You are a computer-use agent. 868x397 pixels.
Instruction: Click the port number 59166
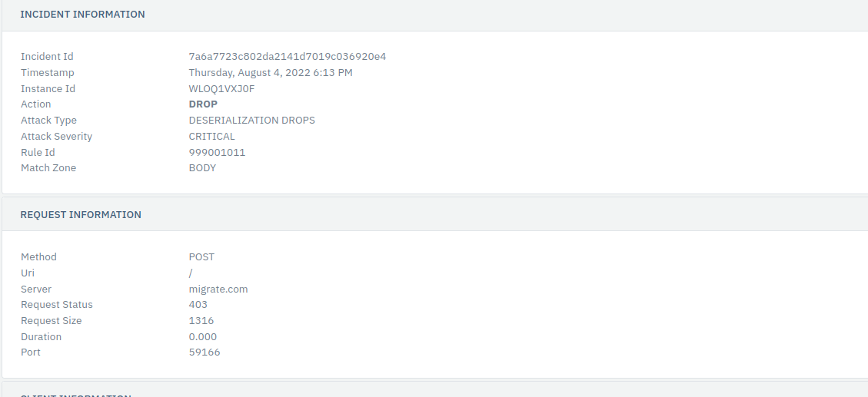205,352
